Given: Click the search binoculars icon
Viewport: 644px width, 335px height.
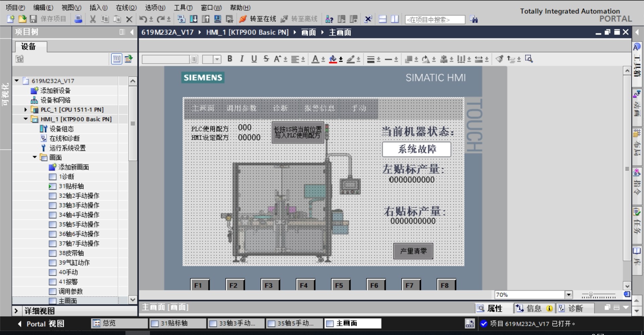Looking at the screenshot, I should (474, 19).
